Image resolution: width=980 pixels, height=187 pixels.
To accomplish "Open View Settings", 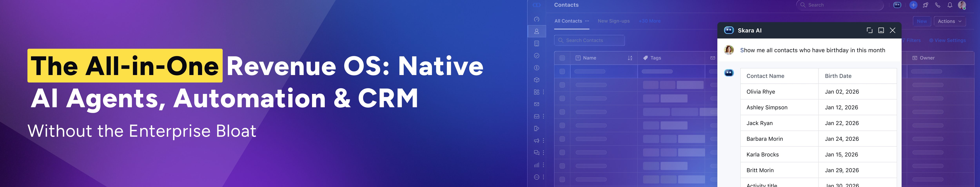I will [947, 40].
